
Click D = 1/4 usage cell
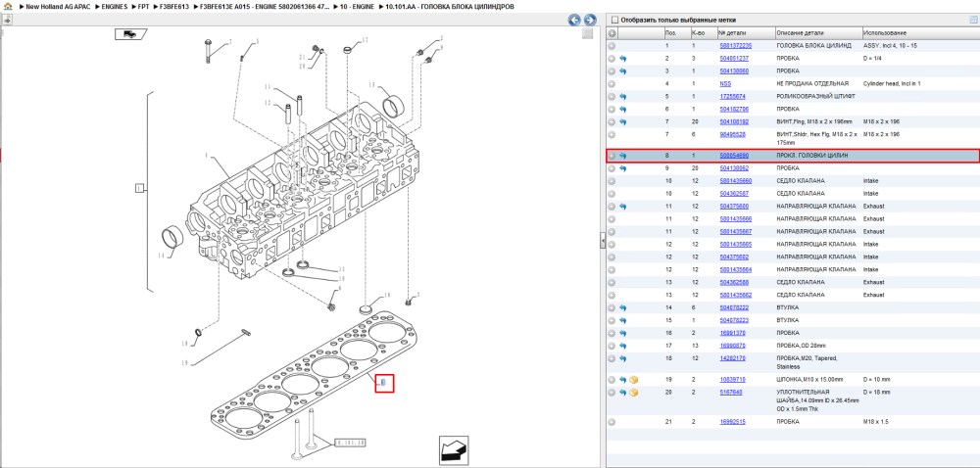873,59
